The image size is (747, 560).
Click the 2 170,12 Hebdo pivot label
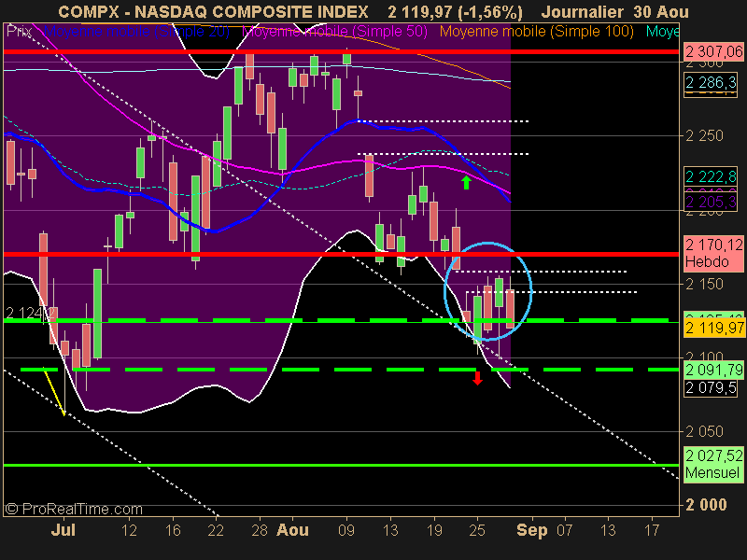click(x=713, y=253)
